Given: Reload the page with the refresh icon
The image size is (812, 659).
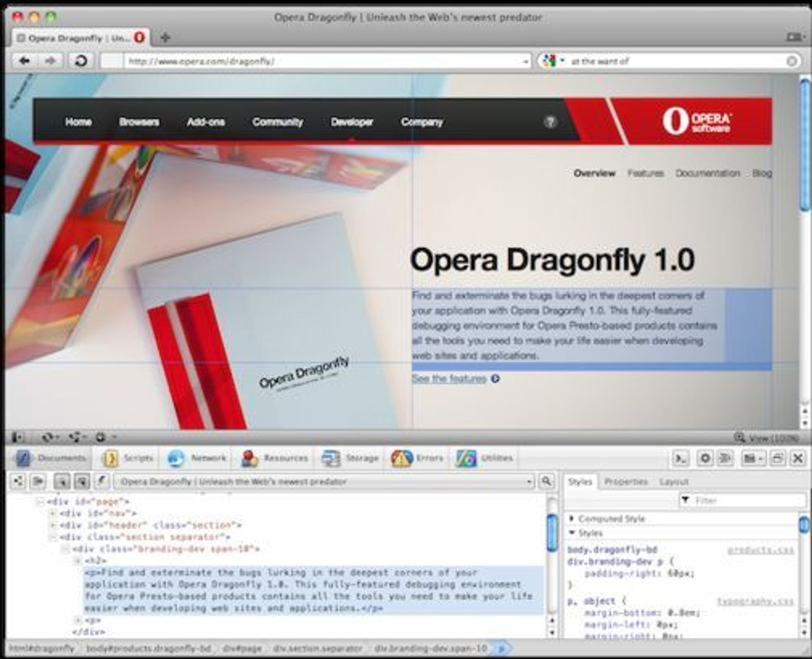Looking at the screenshot, I should pos(81,61).
